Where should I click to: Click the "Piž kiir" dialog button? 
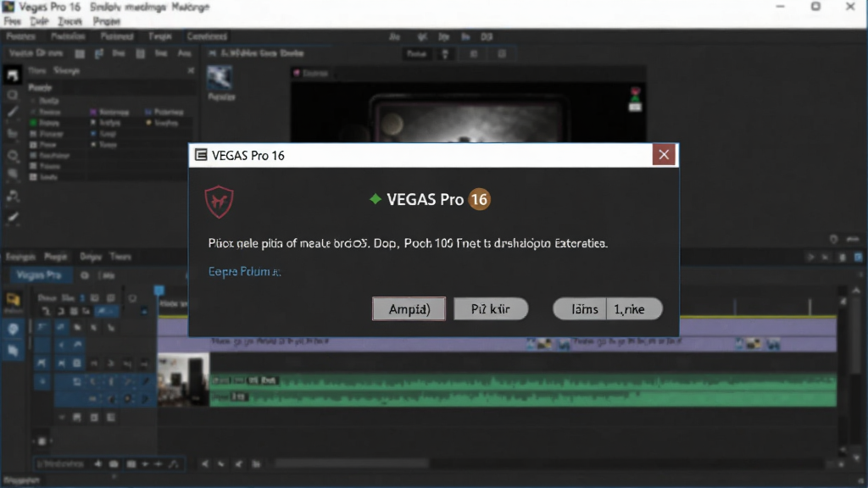click(x=491, y=308)
